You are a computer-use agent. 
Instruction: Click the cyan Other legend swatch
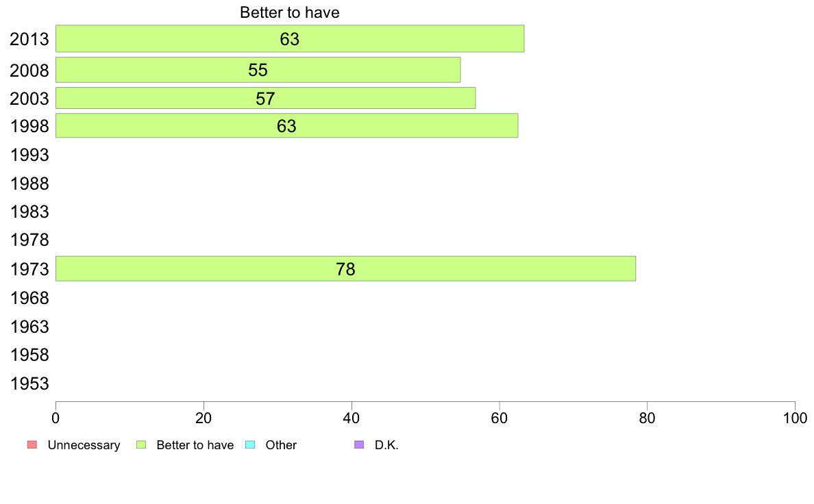click(250, 445)
